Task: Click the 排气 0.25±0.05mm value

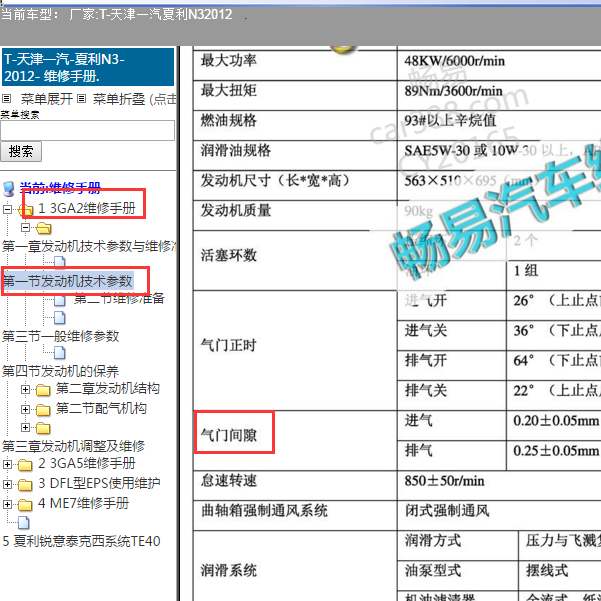Action: pos(556,451)
